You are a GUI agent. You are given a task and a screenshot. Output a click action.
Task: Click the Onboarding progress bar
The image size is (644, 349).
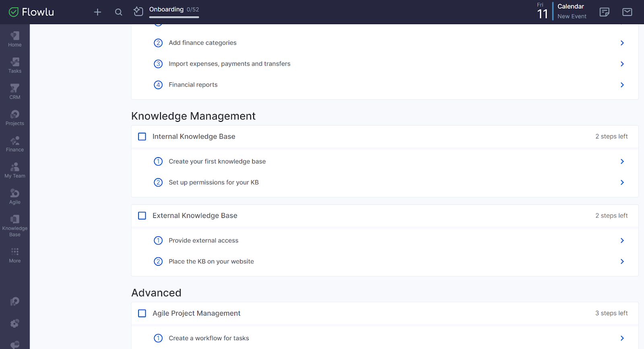click(x=174, y=17)
